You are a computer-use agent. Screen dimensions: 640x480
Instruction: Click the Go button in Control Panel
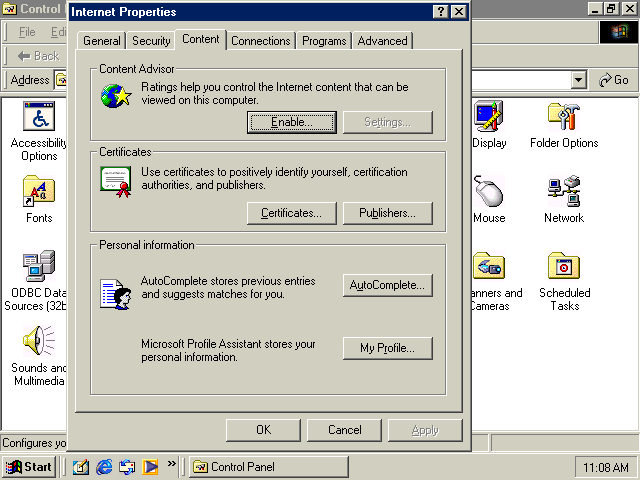[x=613, y=80]
